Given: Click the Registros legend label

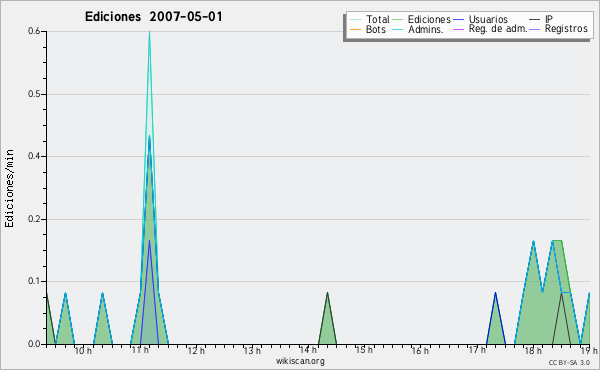Looking at the screenshot, I should (x=566, y=29).
